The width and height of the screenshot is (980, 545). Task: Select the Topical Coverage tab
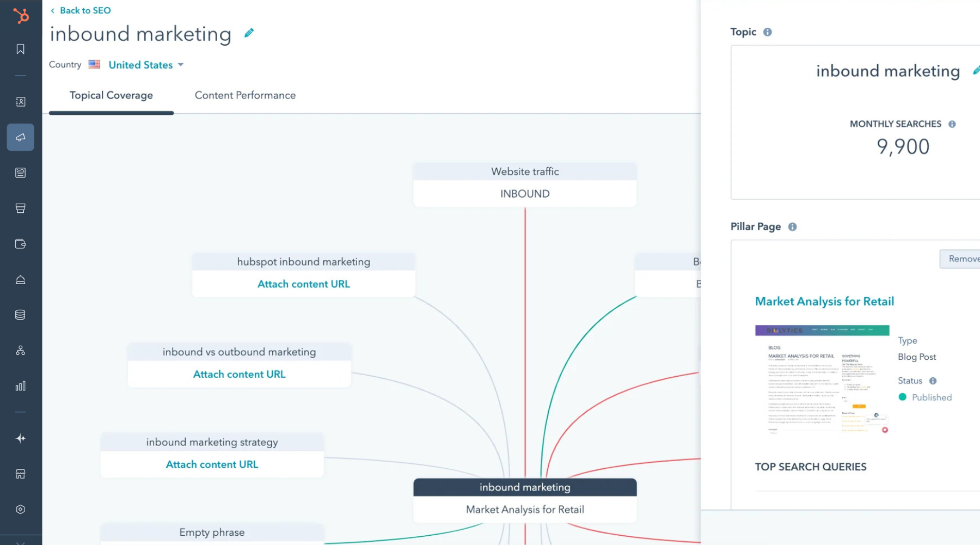111,95
